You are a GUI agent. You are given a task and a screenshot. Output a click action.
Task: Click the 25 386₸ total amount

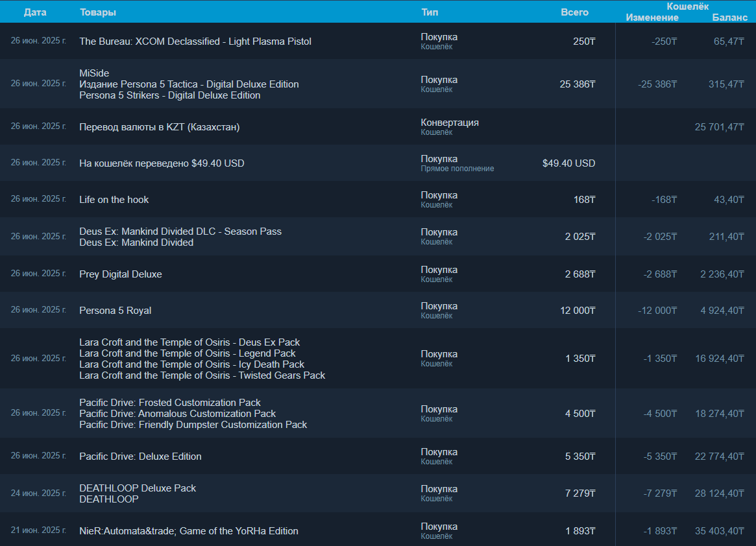pos(577,84)
